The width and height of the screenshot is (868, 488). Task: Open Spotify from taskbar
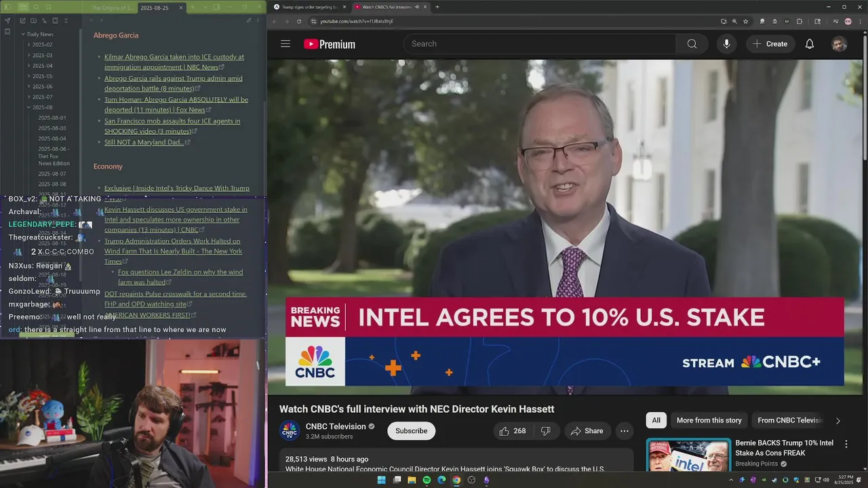pyautogui.click(x=427, y=480)
